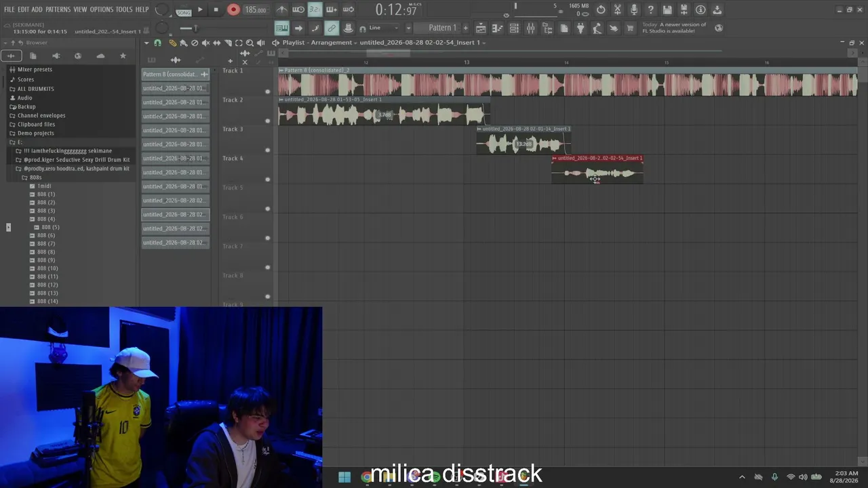Open the plugin picker plug icon
Viewport: 868px width, 488px height.
580,28
